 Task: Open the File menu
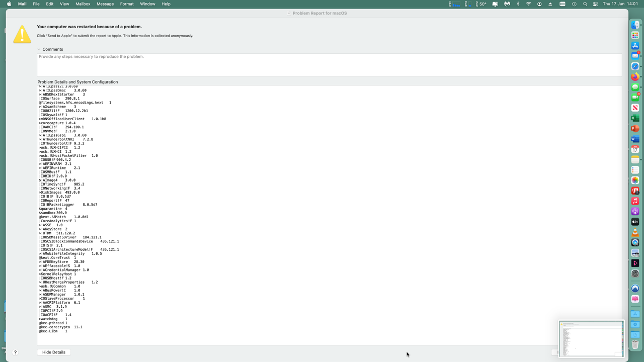pyautogui.click(x=36, y=4)
